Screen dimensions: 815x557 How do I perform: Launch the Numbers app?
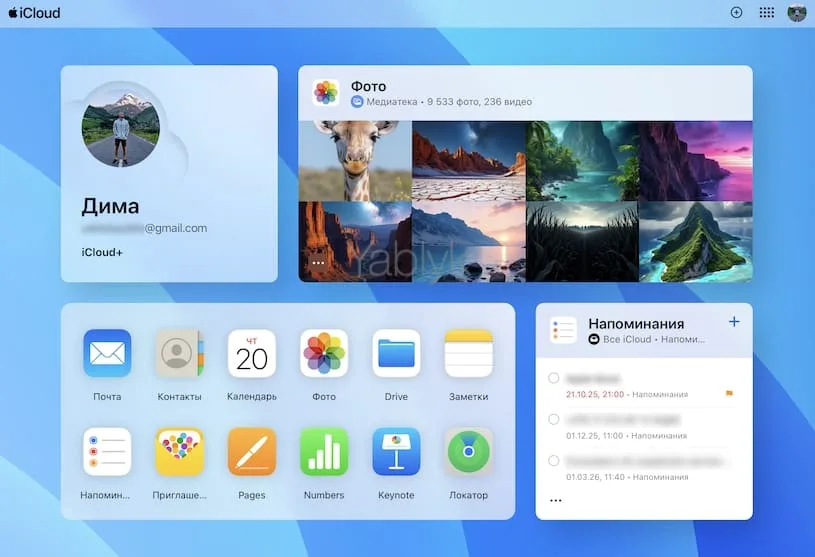tap(324, 452)
